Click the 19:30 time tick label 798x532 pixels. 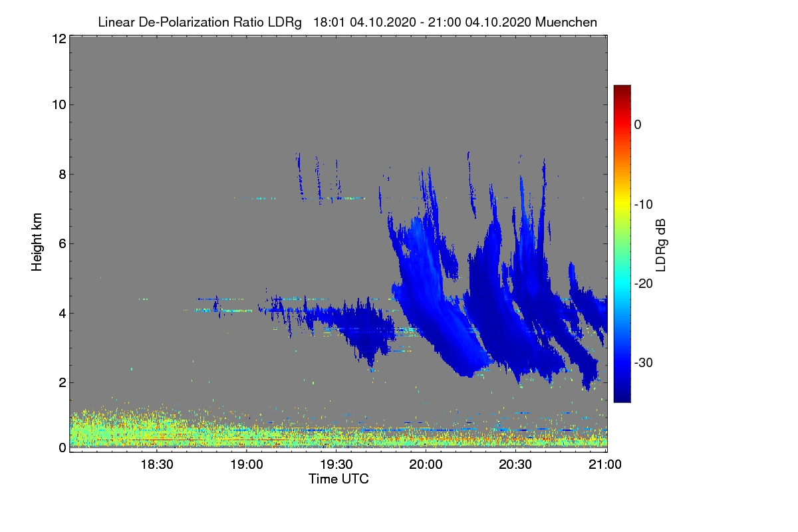pos(337,465)
